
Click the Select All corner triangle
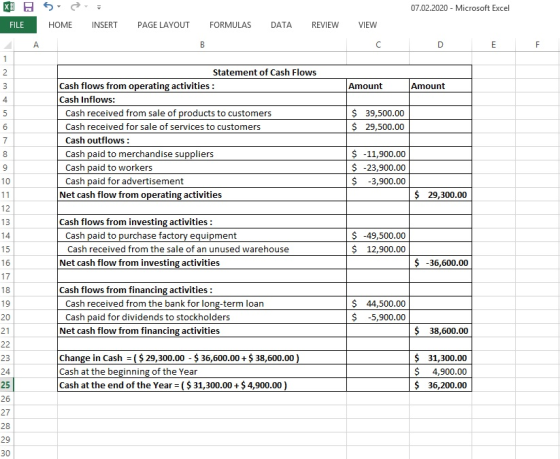(x=7, y=45)
